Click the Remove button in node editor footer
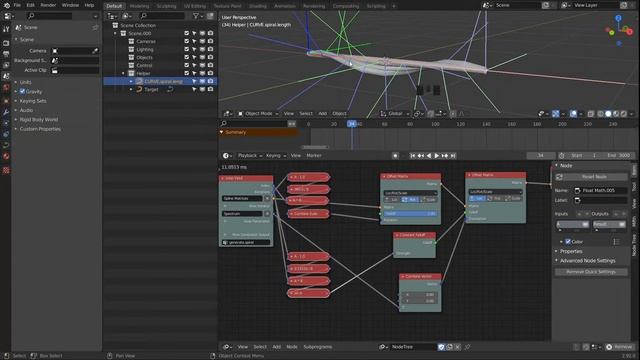This screenshot has height=360, width=640. tap(619, 347)
